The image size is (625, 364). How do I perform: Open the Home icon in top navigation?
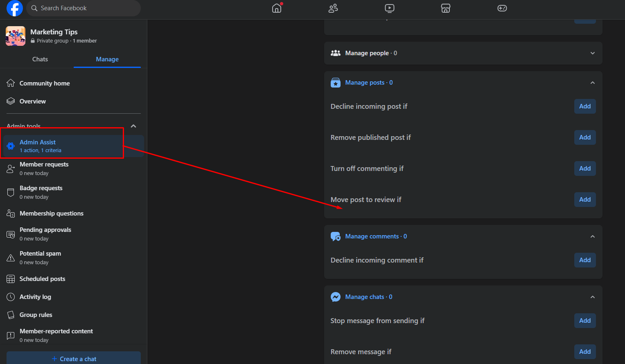[x=277, y=8]
